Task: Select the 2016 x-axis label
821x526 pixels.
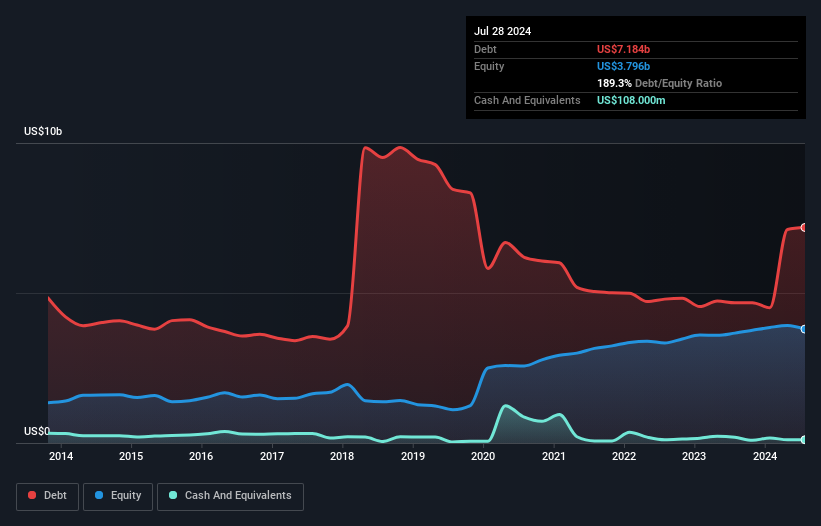Action: tap(201, 456)
